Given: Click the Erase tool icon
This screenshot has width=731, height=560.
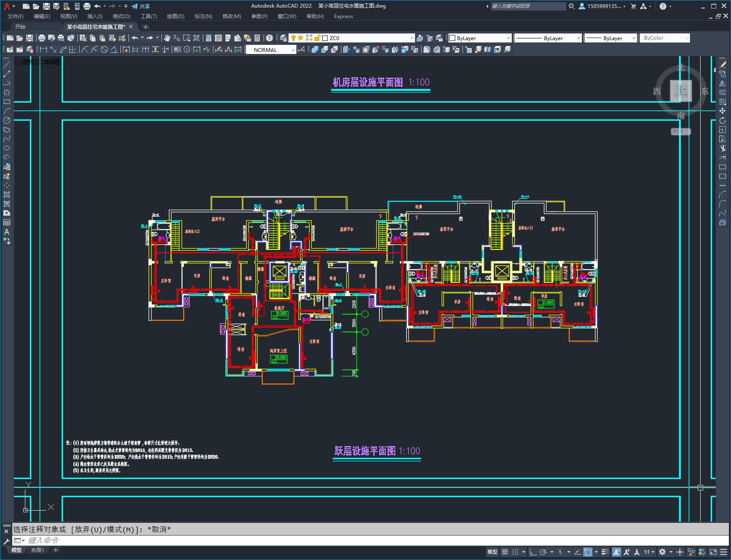Looking at the screenshot, I should [x=723, y=65].
